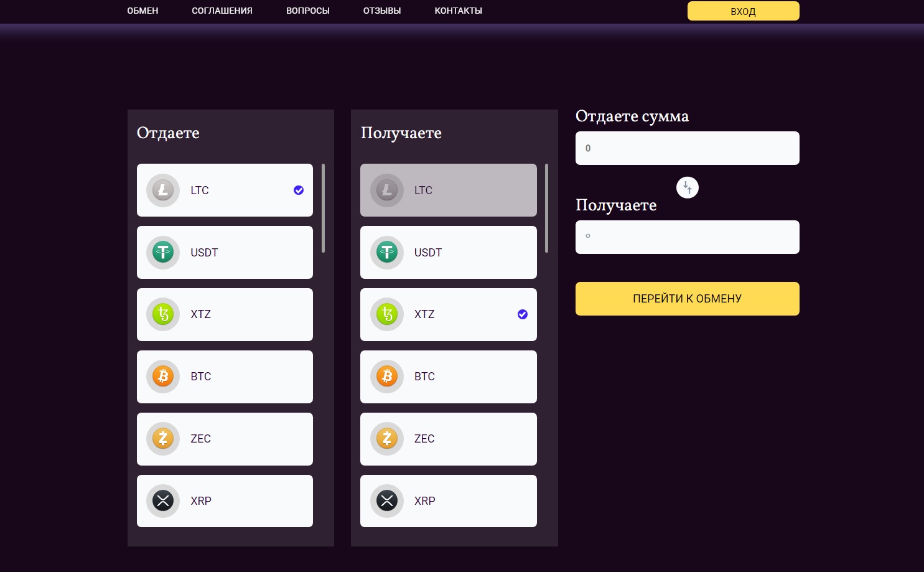Select BTC text in the Получаете list
This screenshot has height=572, width=924.
(x=424, y=377)
